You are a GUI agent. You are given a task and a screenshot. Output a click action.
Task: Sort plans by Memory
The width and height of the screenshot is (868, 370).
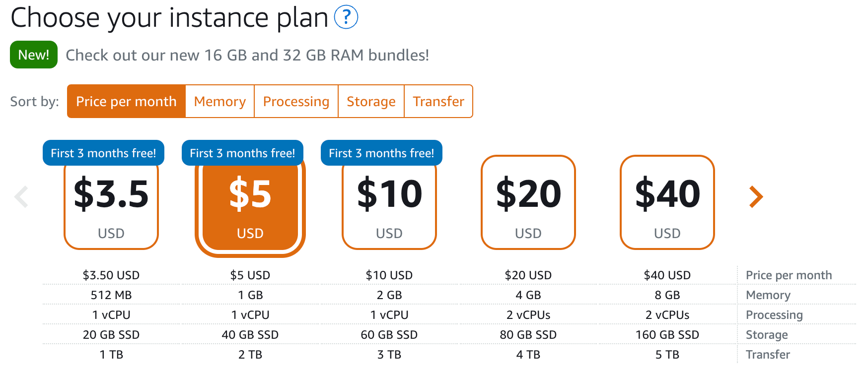point(219,101)
